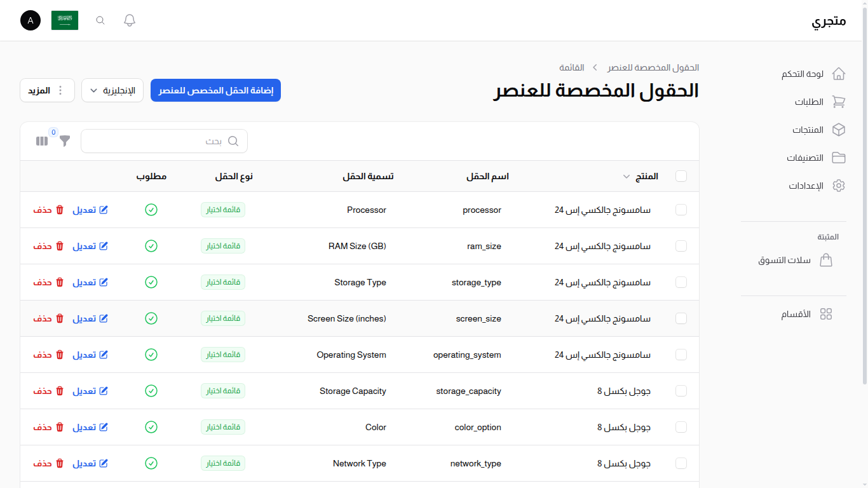Select the المنتجات products icon
This screenshot has height=488, width=868.
click(x=839, y=130)
